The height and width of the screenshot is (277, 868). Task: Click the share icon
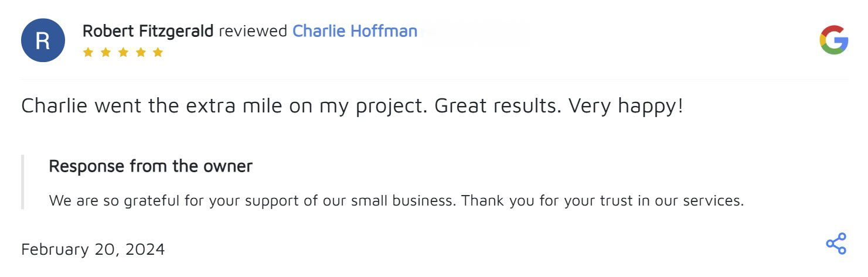(x=836, y=244)
